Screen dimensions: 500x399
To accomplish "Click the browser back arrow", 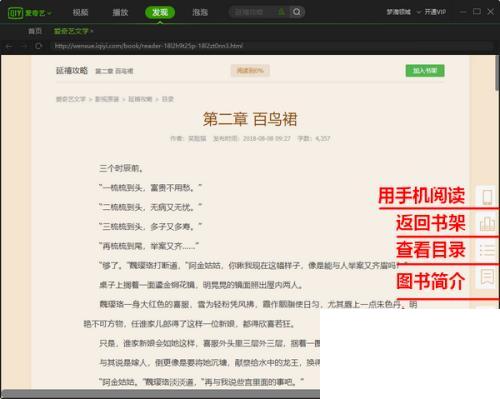I will coord(9,46).
